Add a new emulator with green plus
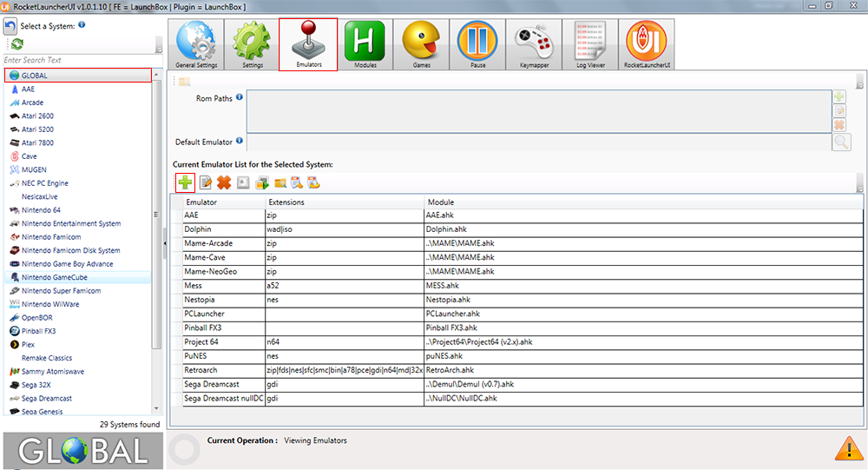Screen dimensions: 868x470 pyautogui.click(x=185, y=182)
